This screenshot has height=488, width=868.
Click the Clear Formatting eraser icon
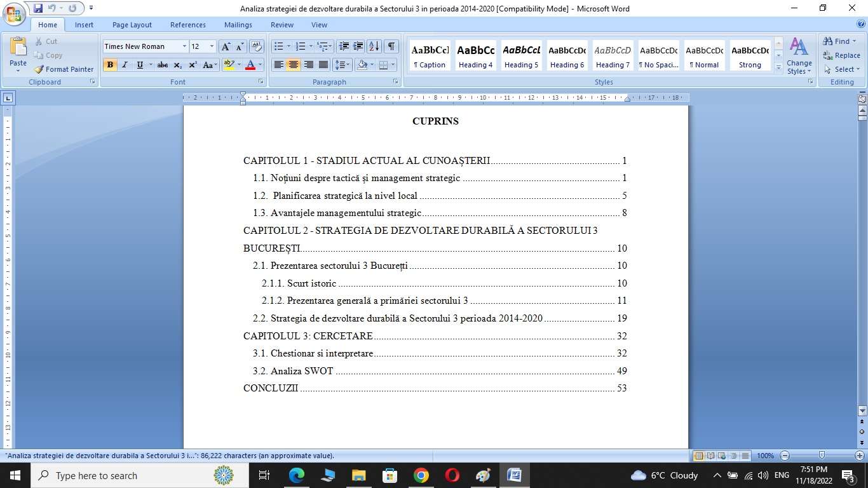click(257, 46)
